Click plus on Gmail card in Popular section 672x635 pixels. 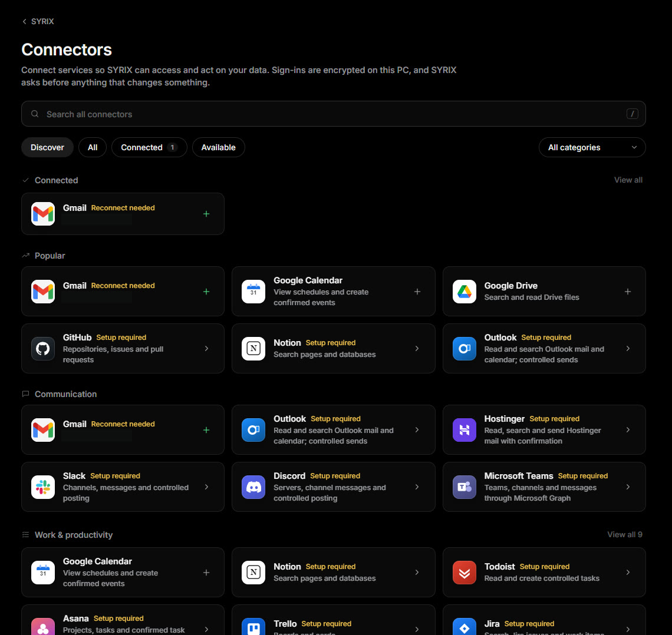click(x=206, y=292)
